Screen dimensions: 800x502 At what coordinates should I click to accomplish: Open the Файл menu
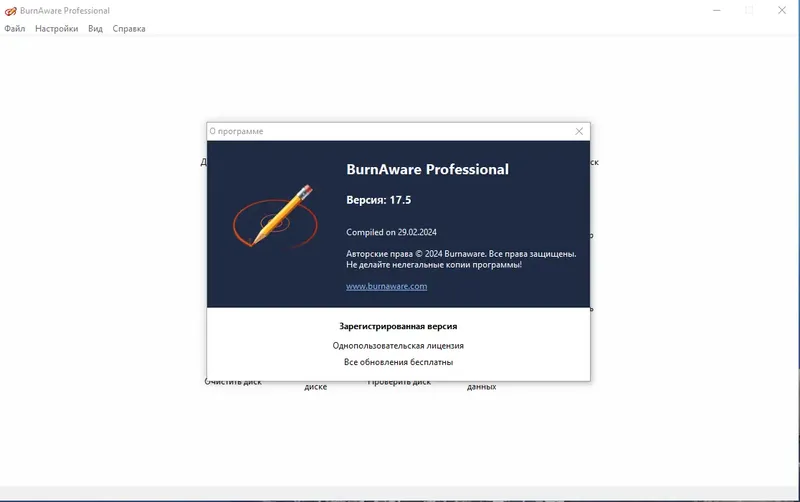tap(15, 29)
